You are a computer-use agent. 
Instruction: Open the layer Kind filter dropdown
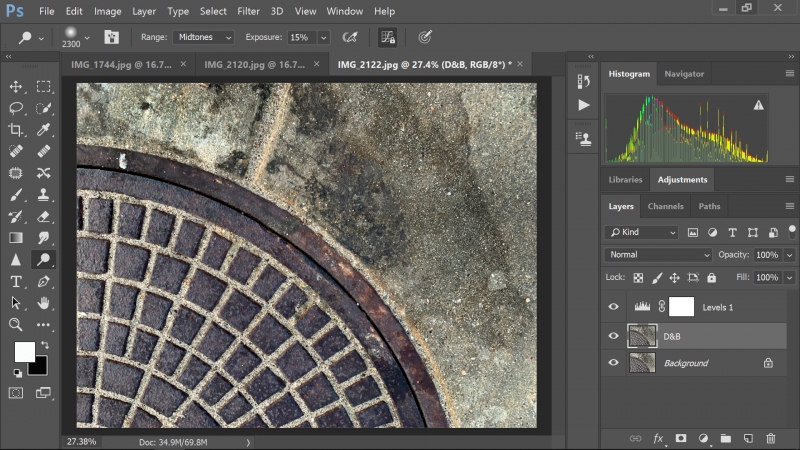(x=642, y=232)
